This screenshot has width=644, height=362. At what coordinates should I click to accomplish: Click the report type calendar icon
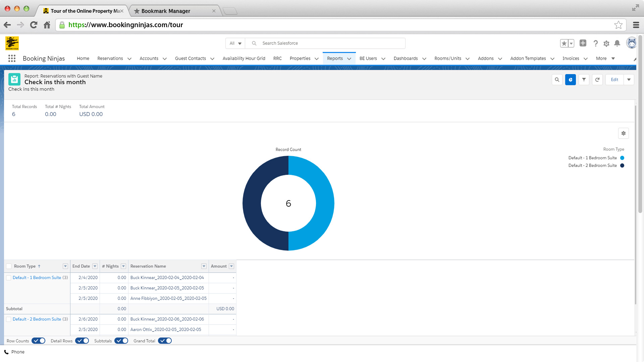pyautogui.click(x=14, y=79)
